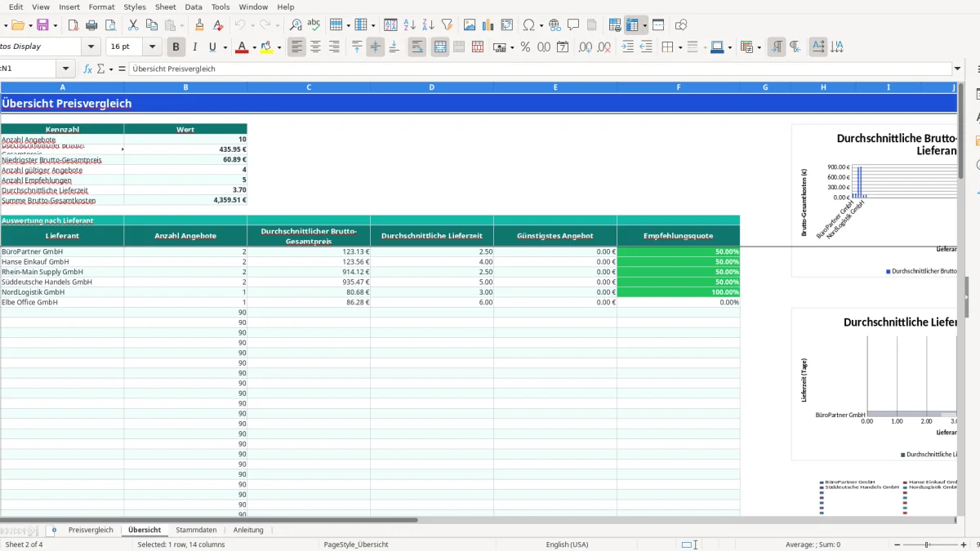
Task: Switch to the Anleitung sheet tab
Action: point(248,530)
